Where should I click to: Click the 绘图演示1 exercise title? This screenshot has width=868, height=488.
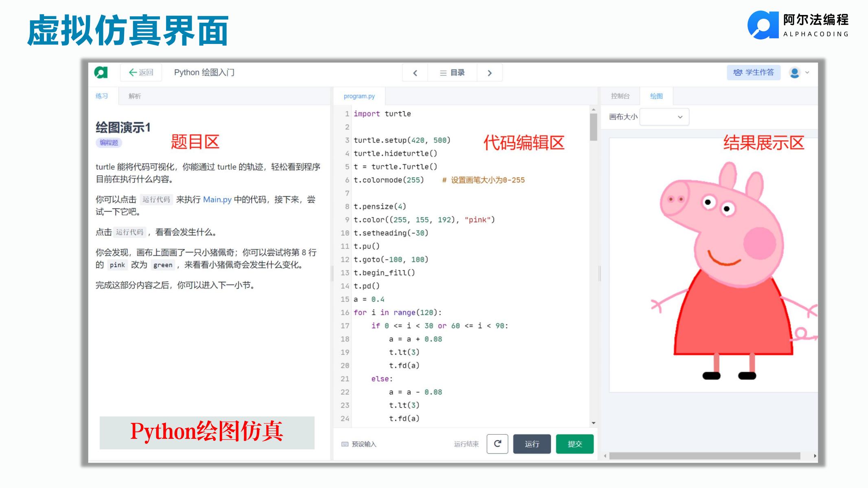coord(123,127)
